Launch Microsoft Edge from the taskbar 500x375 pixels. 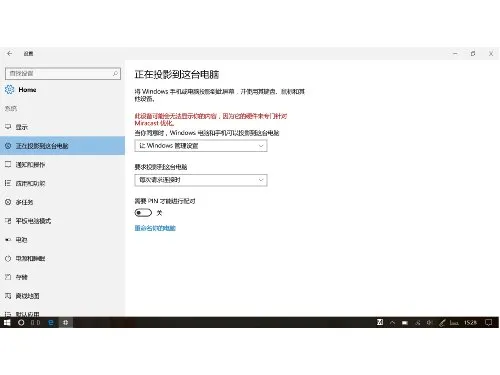click(x=51, y=322)
